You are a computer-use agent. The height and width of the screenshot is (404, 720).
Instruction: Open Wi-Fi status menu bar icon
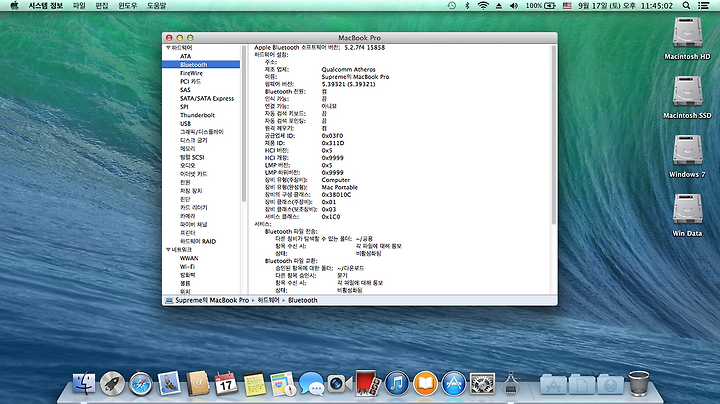tap(483, 6)
